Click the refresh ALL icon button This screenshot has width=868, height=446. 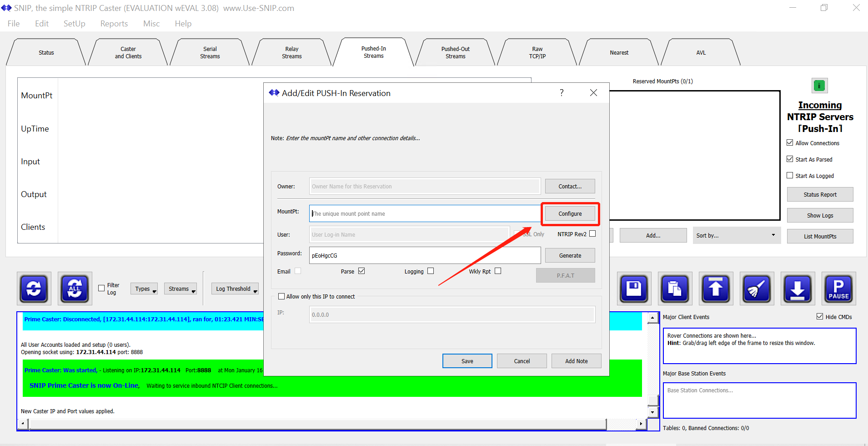(x=75, y=289)
